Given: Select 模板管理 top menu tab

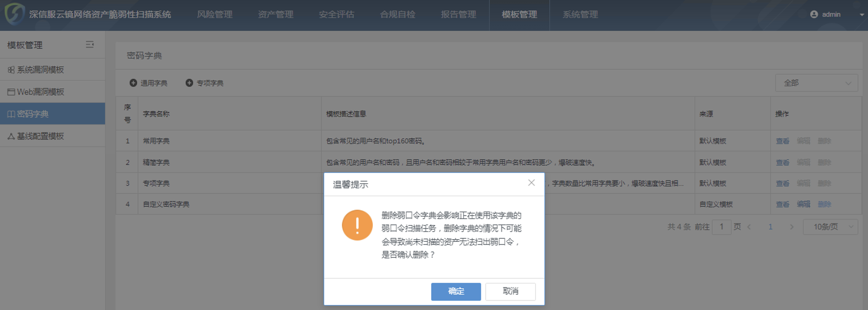Looking at the screenshot, I should pos(519,14).
